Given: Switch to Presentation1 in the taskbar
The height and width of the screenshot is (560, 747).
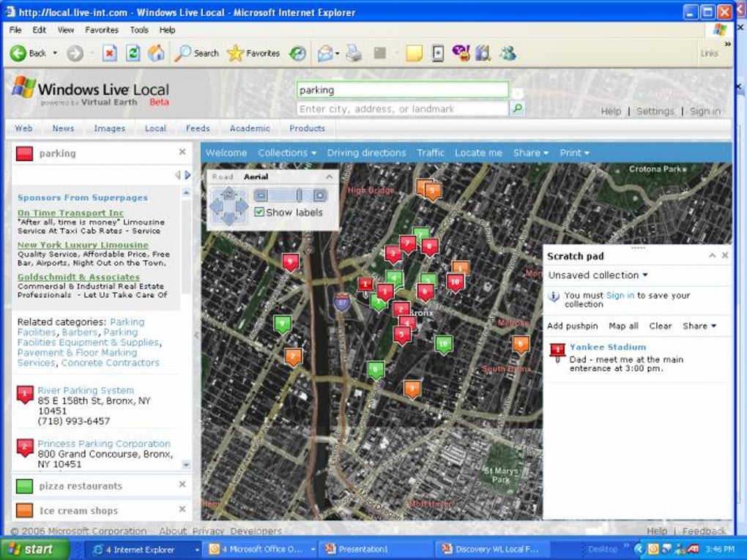Looking at the screenshot, I should point(376,550).
